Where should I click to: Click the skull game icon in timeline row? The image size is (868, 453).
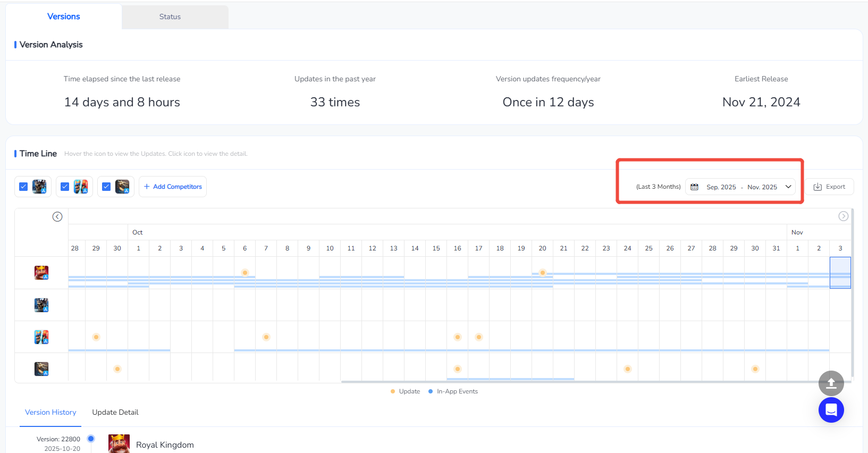[41, 305]
